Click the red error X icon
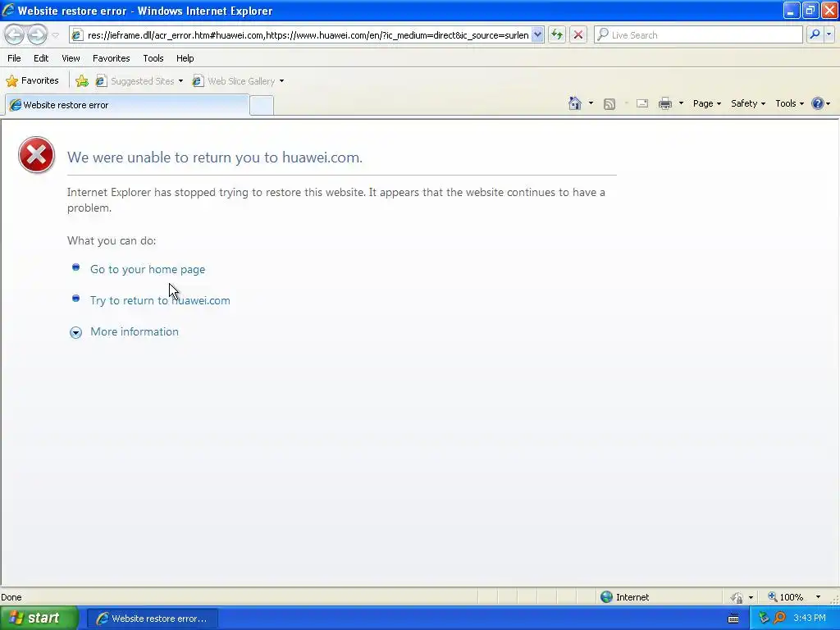The width and height of the screenshot is (840, 630). tap(36, 155)
